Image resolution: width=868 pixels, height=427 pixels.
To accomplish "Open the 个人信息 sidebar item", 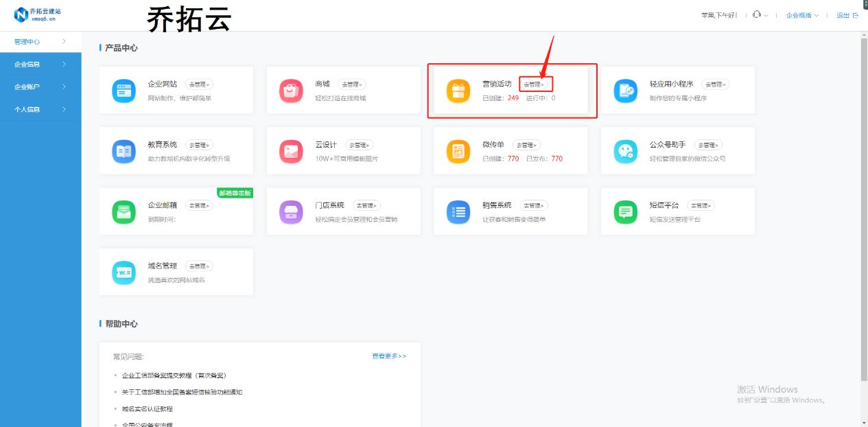I will (40, 109).
